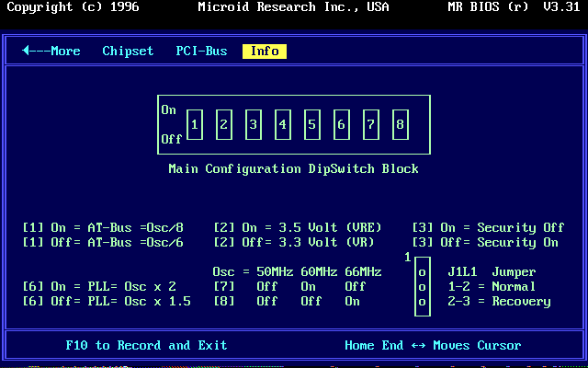The height and width of the screenshot is (368, 588).
Task: Select bottom pin of J1L1 jumper
Action: [422, 302]
